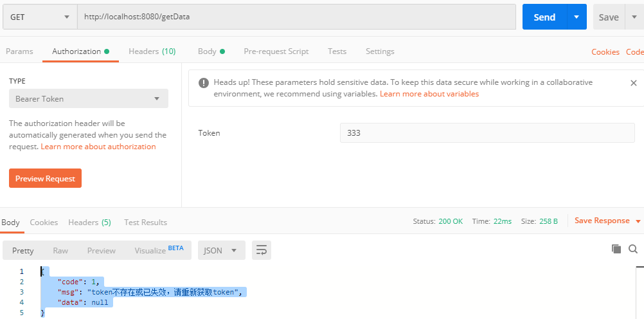The width and height of the screenshot is (644, 319).
Task: Expand the Save Response menu arrow
Action: pyautogui.click(x=638, y=221)
